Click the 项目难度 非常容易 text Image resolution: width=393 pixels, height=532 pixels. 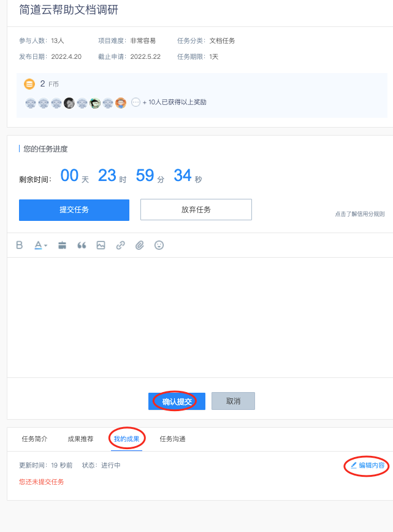point(127,40)
